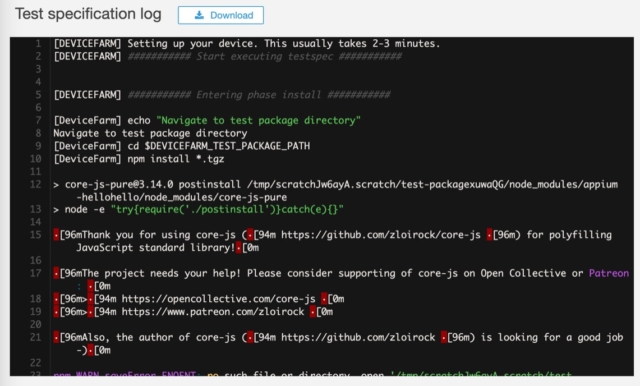The width and height of the screenshot is (640, 386).
Task: Click opencollective.com/core-js URL line
Action: pos(199,299)
